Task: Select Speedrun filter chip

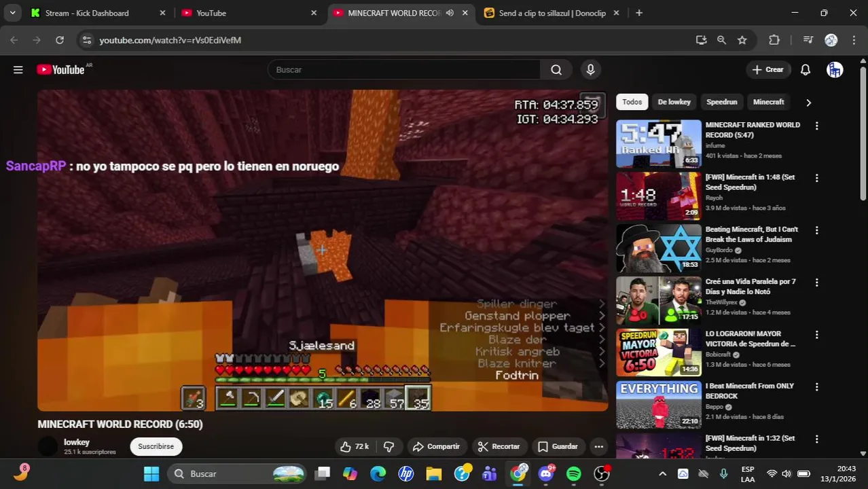Action: tap(721, 102)
